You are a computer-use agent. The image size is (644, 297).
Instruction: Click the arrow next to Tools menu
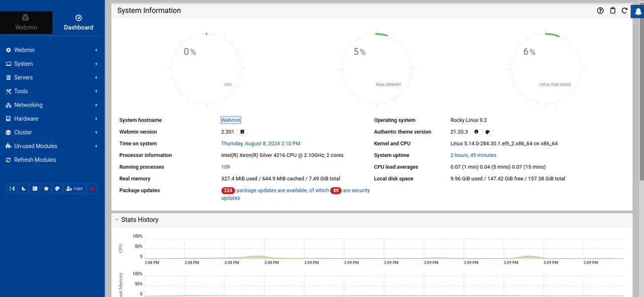96,91
